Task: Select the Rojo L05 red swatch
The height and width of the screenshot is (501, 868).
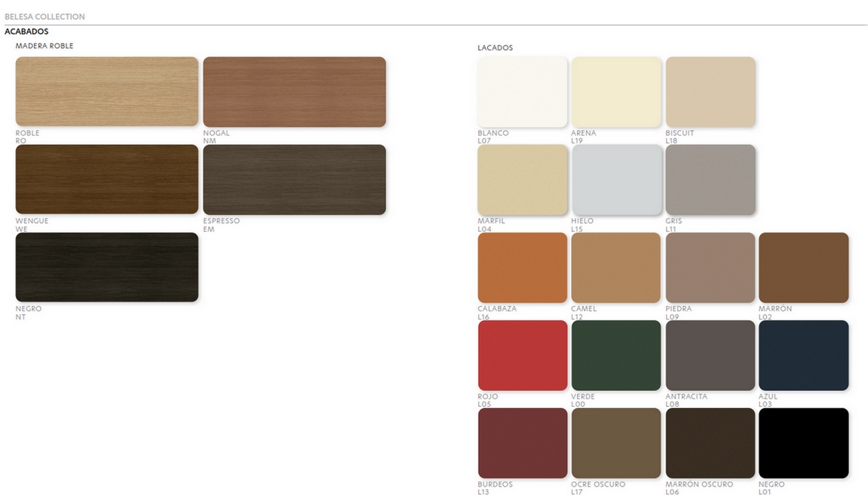Action: [523, 356]
